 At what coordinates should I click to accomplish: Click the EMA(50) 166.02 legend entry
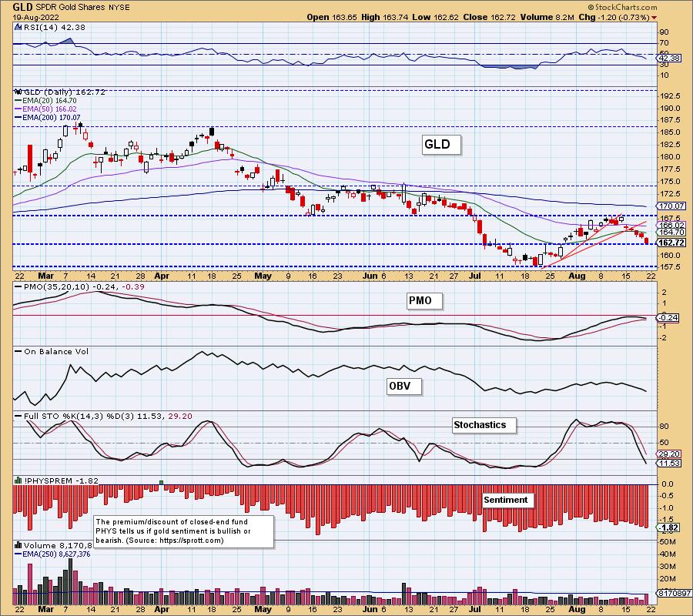coord(45,109)
